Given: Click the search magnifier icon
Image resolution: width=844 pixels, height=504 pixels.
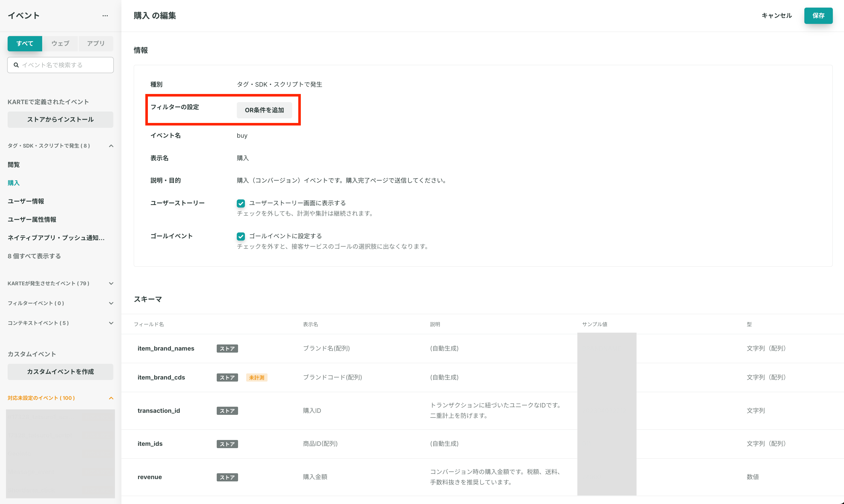Looking at the screenshot, I should tap(16, 65).
